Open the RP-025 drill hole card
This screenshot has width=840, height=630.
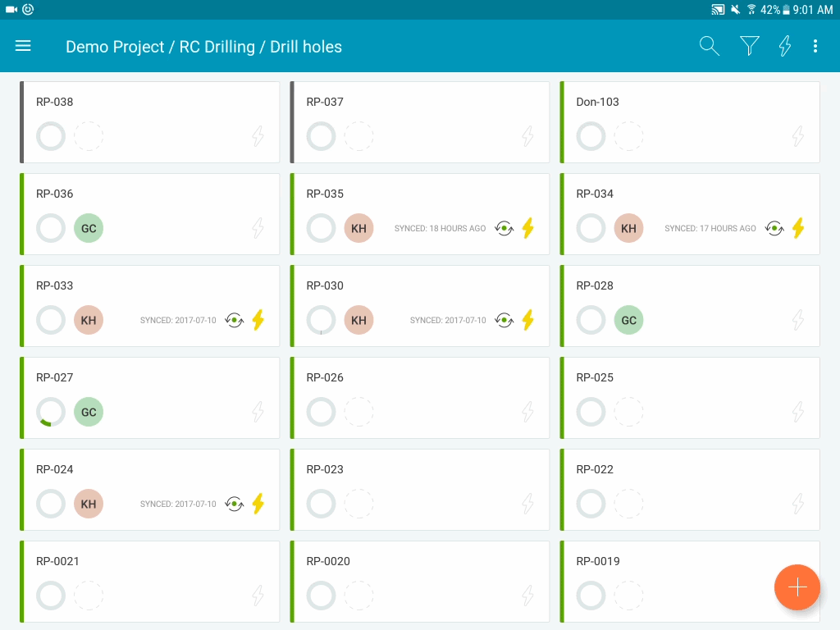[689, 398]
